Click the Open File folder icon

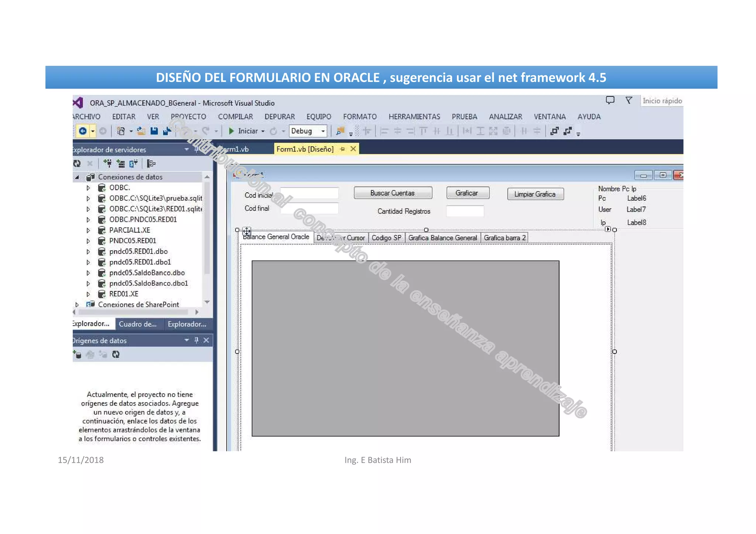tap(141, 131)
